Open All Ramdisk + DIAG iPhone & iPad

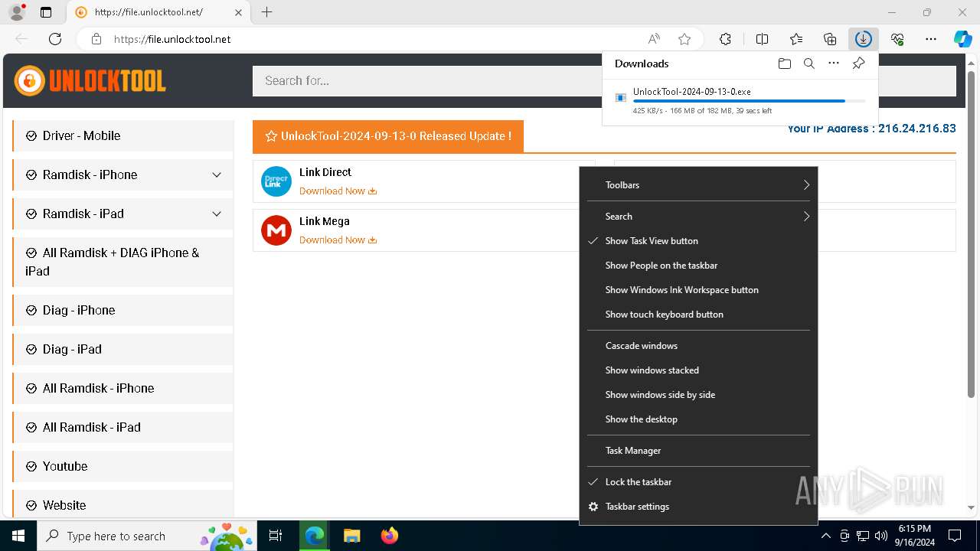coord(122,262)
